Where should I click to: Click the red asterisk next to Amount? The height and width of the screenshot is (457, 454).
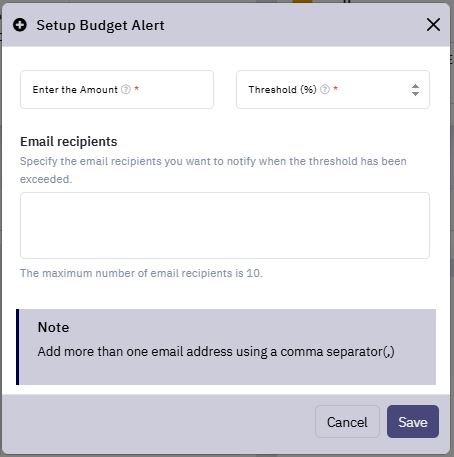(x=136, y=89)
